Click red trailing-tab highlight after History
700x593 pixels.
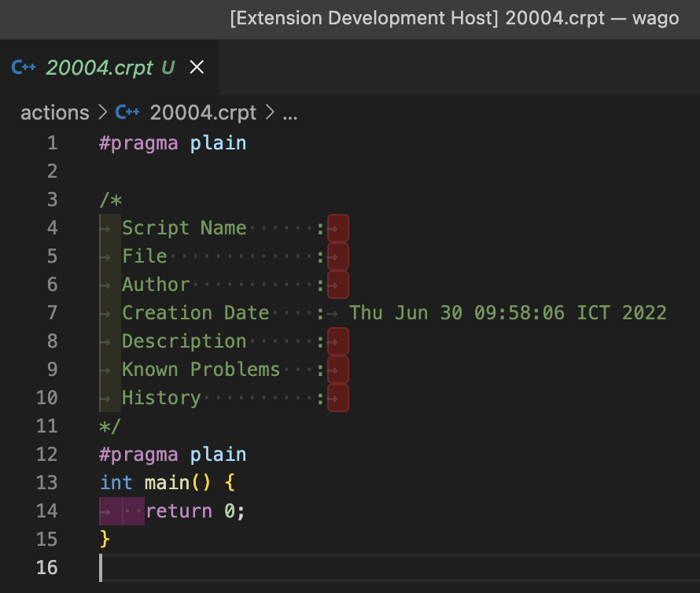point(338,397)
